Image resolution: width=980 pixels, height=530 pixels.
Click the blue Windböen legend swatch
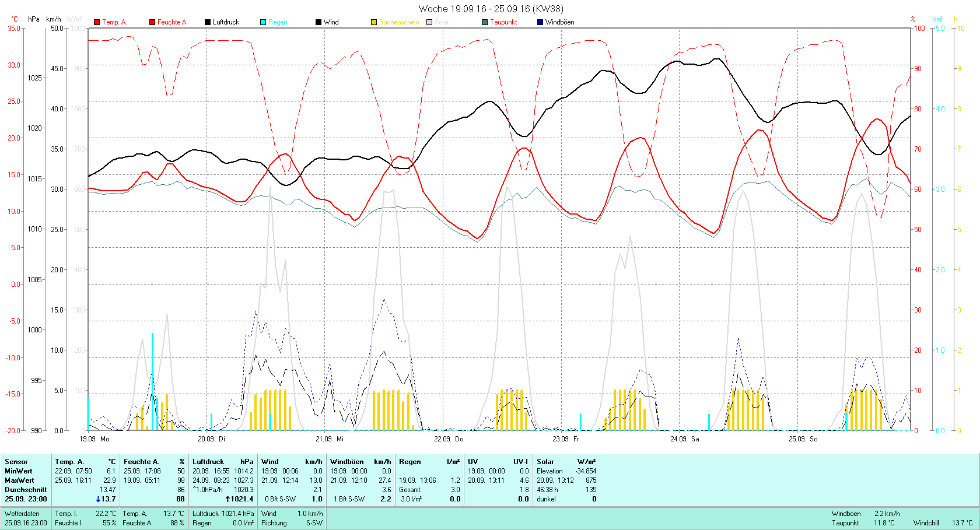[x=540, y=22]
